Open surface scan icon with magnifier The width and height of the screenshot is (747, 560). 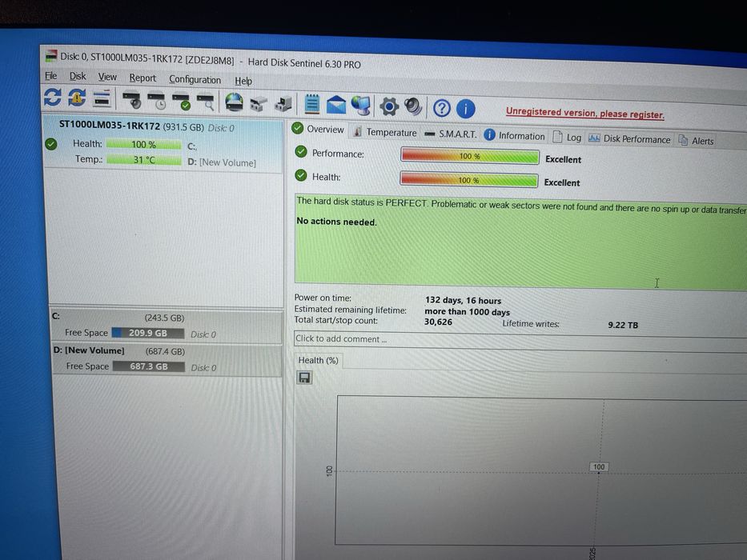(x=206, y=102)
